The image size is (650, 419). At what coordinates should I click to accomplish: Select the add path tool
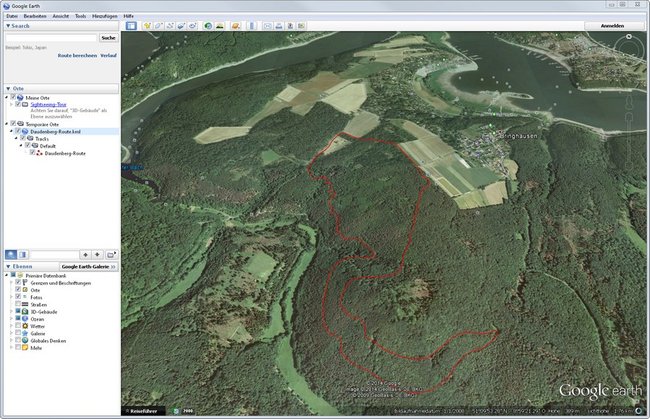tap(170, 26)
